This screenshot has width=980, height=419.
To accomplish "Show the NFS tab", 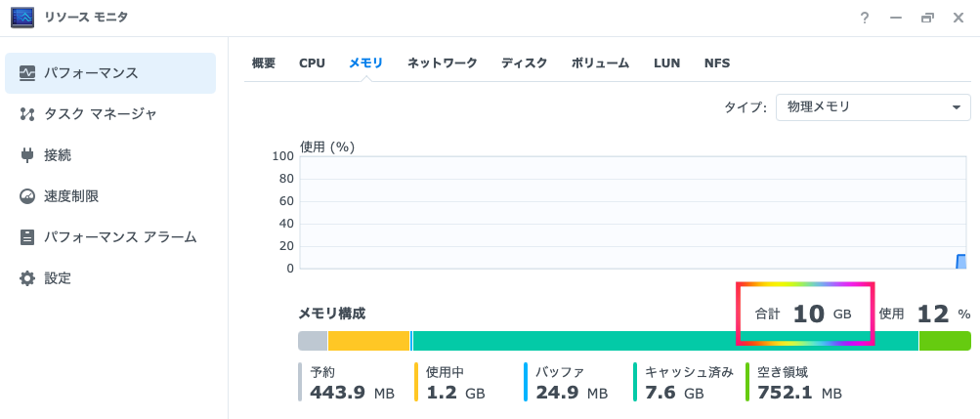I will point(717,63).
